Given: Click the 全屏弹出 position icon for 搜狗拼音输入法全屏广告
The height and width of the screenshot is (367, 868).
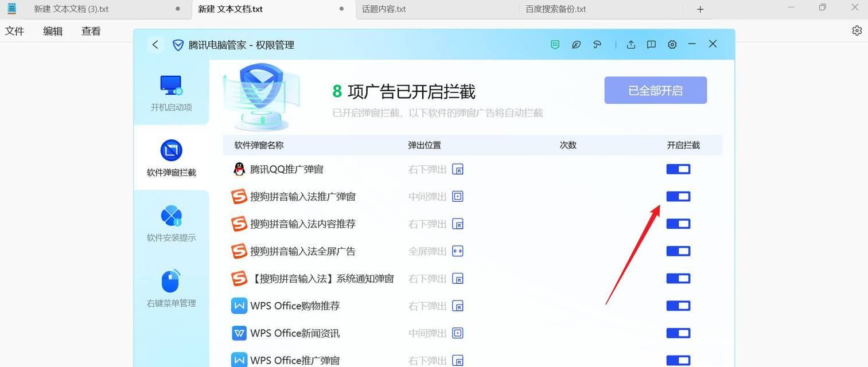Looking at the screenshot, I should pos(458,251).
